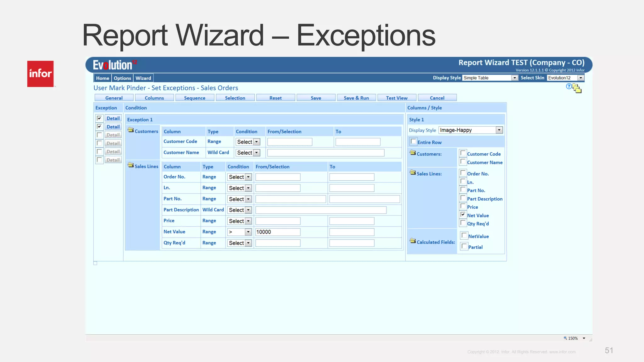This screenshot has width=644, height=362.
Task: Check the Part Description style checkbox
Action: 463,198
